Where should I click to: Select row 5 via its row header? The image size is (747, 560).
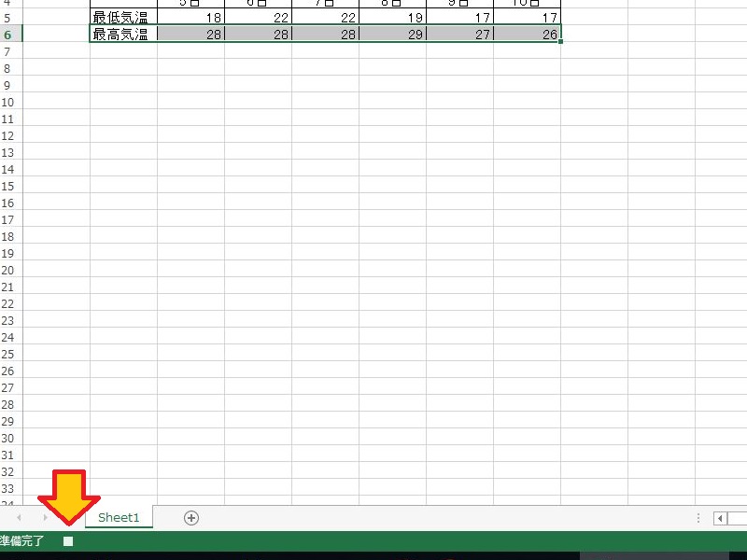[9, 18]
